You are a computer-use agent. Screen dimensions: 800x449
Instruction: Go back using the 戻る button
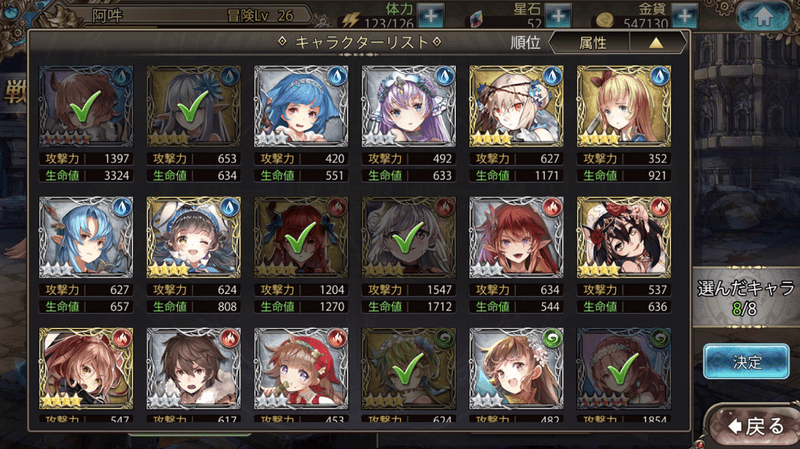756,426
